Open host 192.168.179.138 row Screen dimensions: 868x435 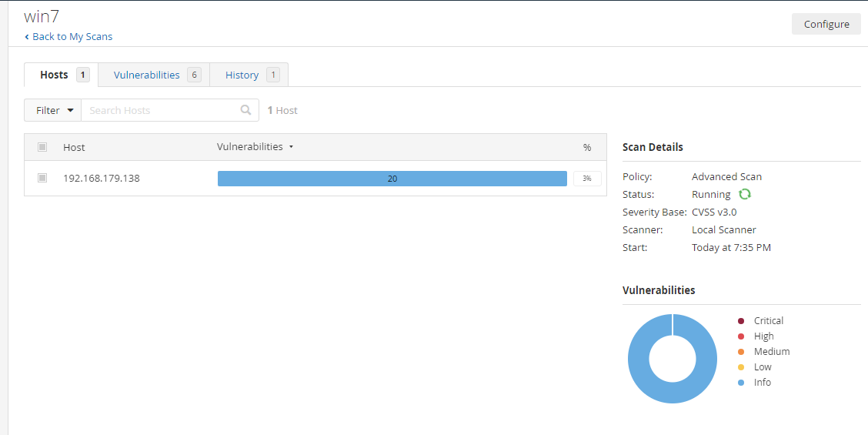tap(315, 179)
